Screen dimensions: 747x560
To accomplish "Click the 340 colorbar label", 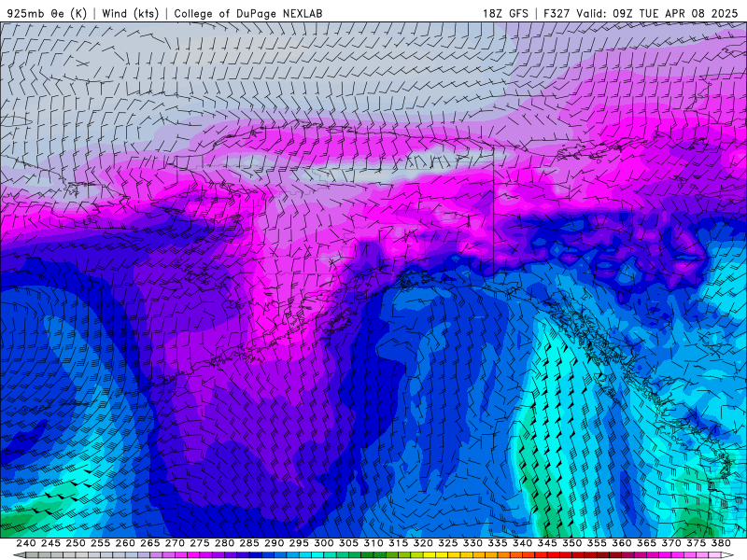I will (x=522, y=543).
